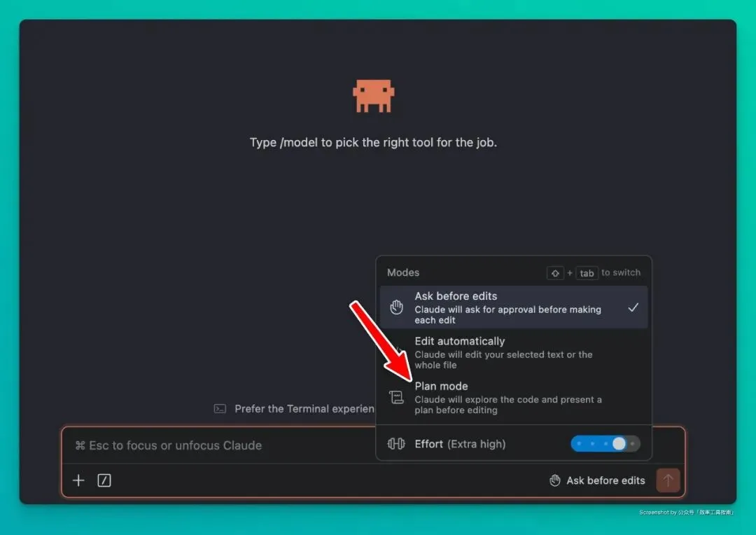Viewport: 756px width, 535px height.
Task: Click the Effort dumbbell icon
Action: coord(395,443)
